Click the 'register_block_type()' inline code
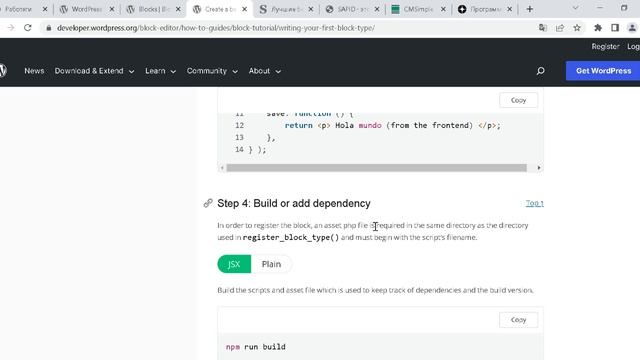This screenshot has width=640, height=360. [x=291, y=237]
